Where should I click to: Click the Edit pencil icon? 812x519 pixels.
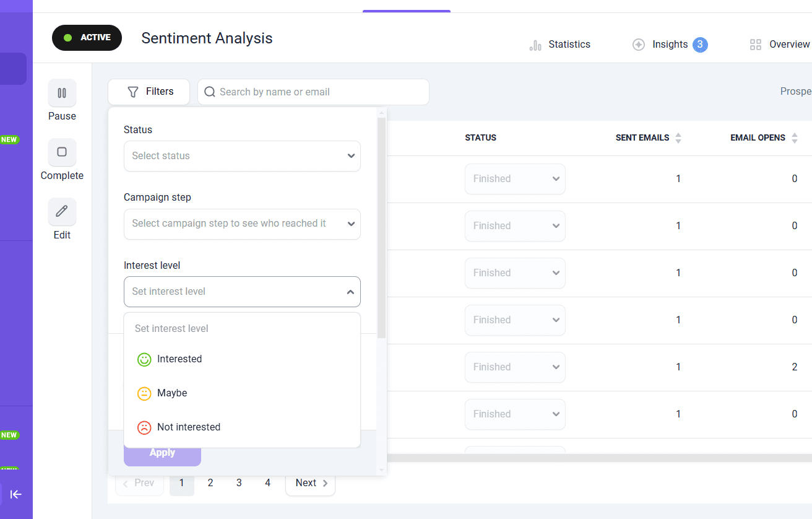pyautogui.click(x=62, y=212)
